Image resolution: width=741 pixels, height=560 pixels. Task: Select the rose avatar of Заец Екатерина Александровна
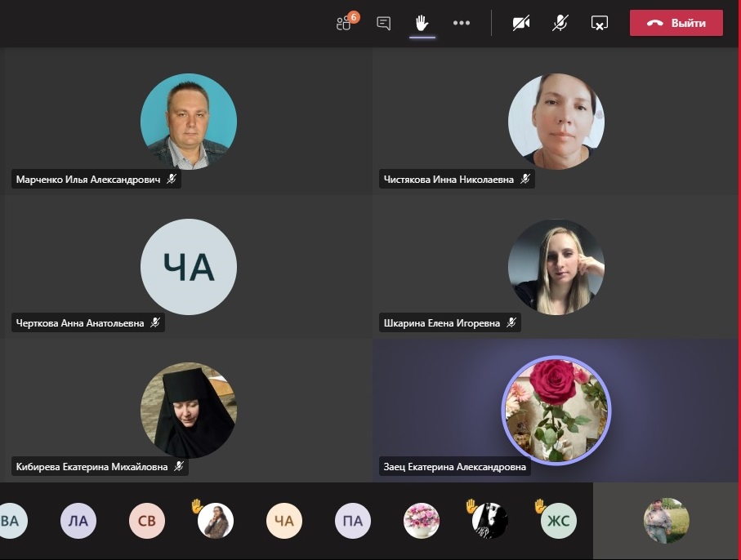[x=556, y=410]
